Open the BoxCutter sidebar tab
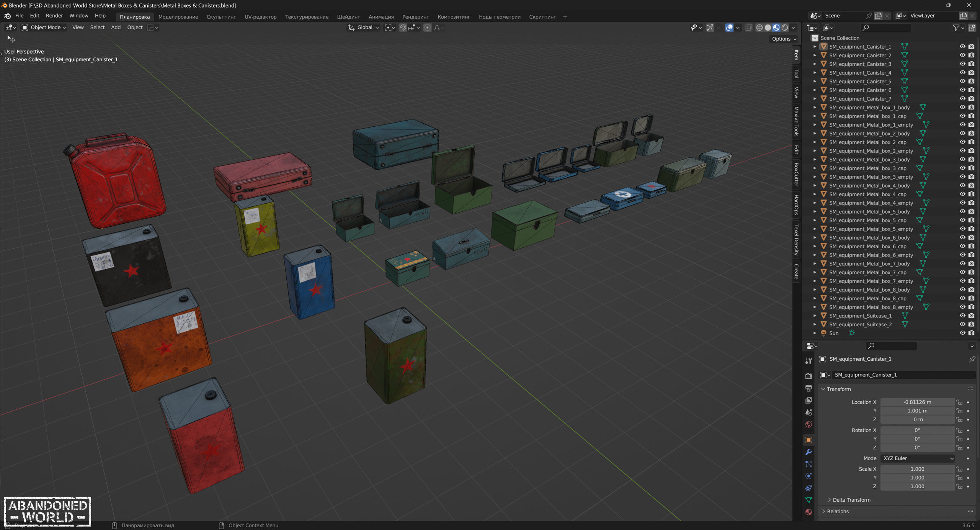 (796, 175)
